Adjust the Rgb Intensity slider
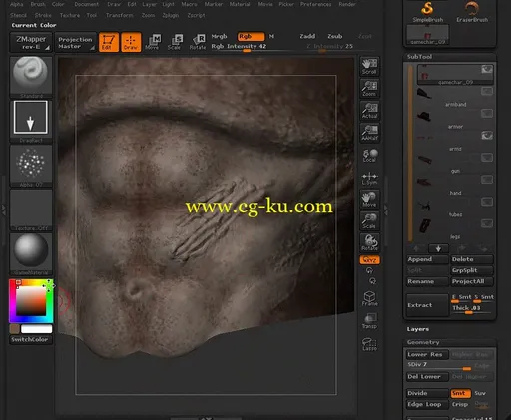This screenshot has height=420, width=511. tap(247, 47)
